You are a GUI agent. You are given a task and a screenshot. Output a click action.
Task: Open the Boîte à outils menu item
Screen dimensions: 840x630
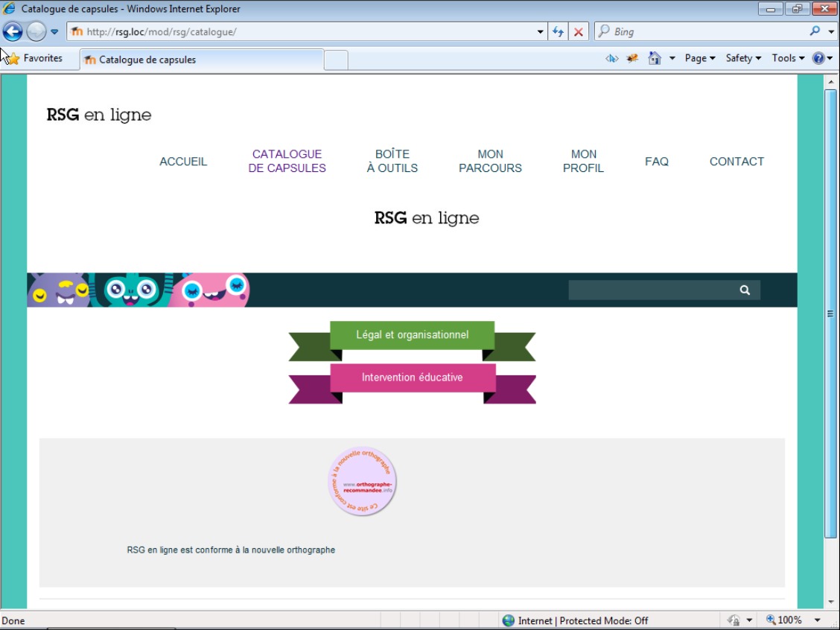(392, 161)
